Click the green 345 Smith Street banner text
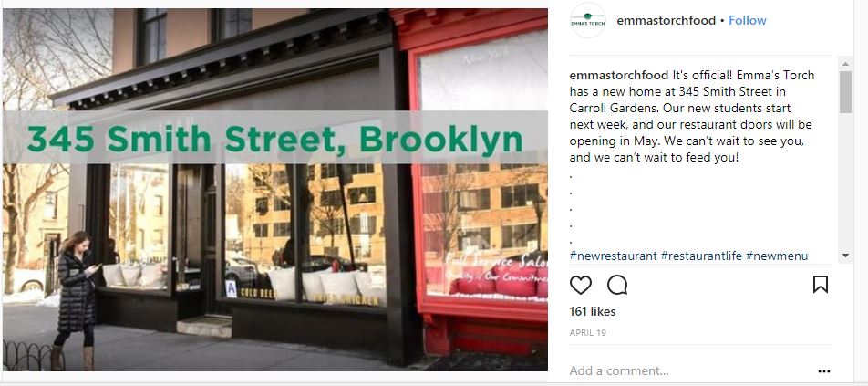This screenshot has width=868, height=386. pyautogui.click(x=274, y=139)
